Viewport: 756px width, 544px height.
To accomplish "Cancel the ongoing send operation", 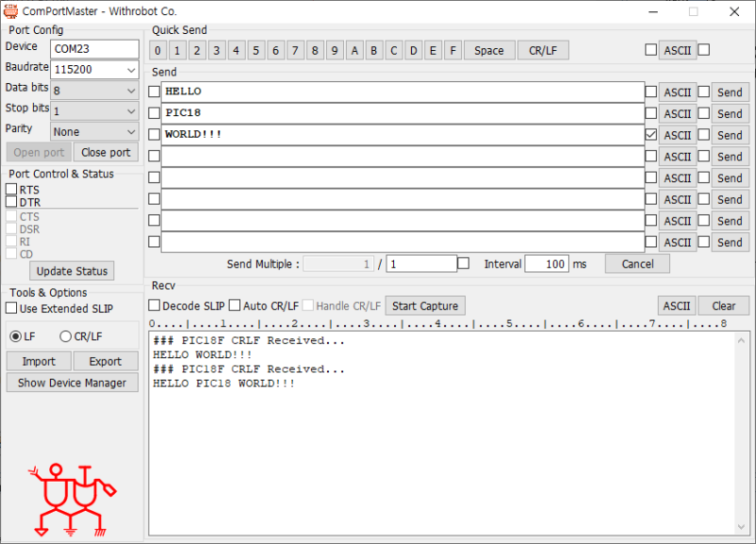I will click(636, 263).
